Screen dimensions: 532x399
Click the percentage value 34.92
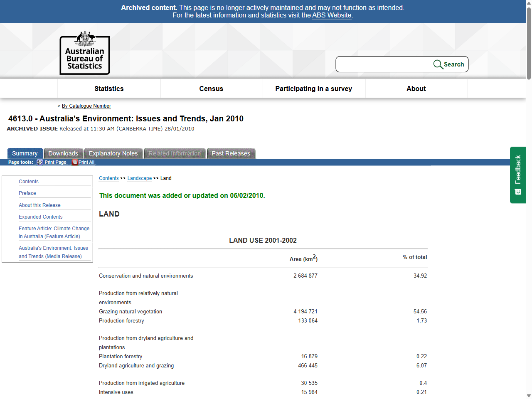coord(420,276)
